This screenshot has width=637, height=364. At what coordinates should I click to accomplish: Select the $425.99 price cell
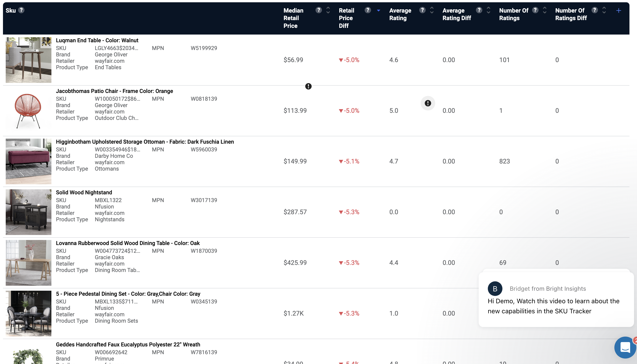click(295, 263)
